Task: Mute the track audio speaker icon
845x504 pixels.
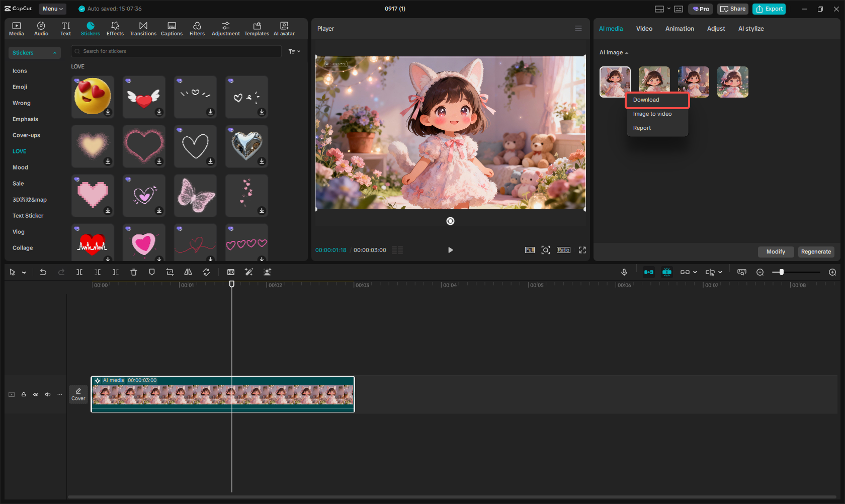Action: [48, 394]
